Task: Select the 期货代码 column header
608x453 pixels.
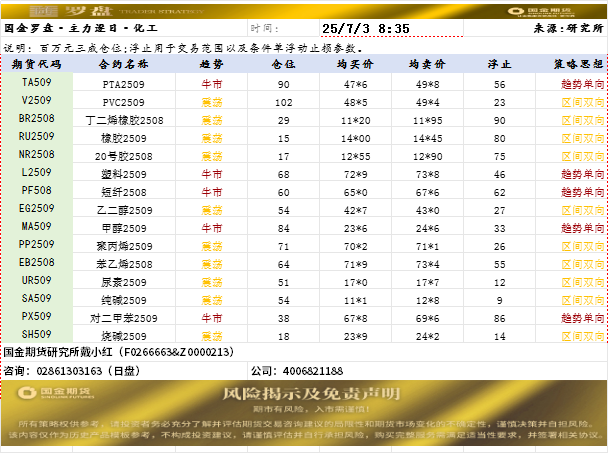Action: [37, 64]
